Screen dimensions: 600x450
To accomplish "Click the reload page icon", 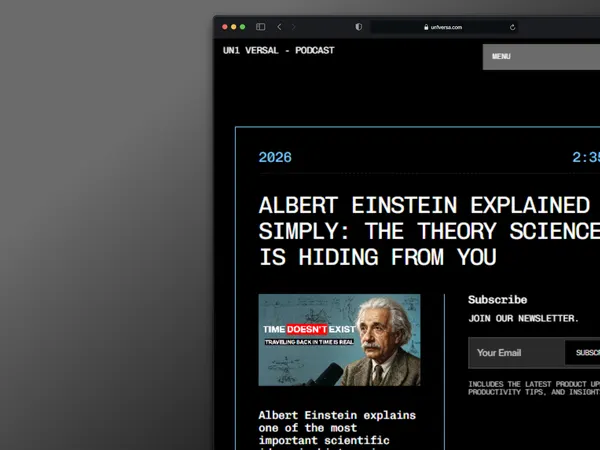I will click(512, 27).
